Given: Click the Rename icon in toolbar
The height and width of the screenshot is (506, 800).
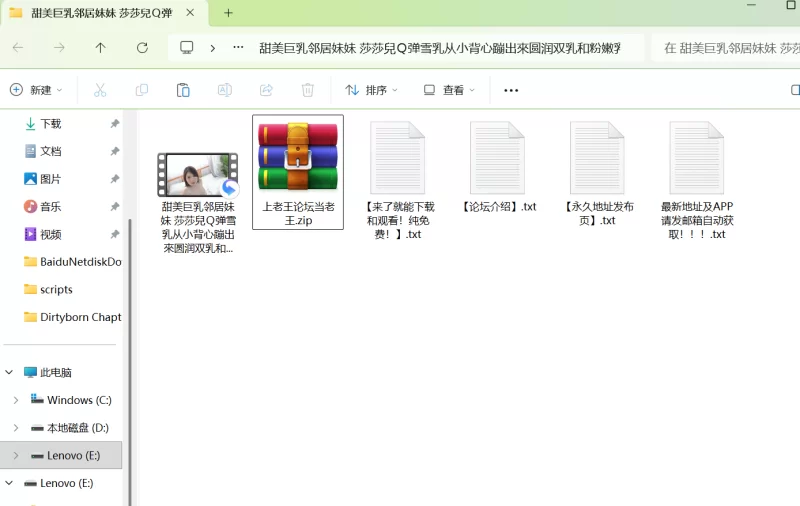Looking at the screenshot, I should 225,90.
